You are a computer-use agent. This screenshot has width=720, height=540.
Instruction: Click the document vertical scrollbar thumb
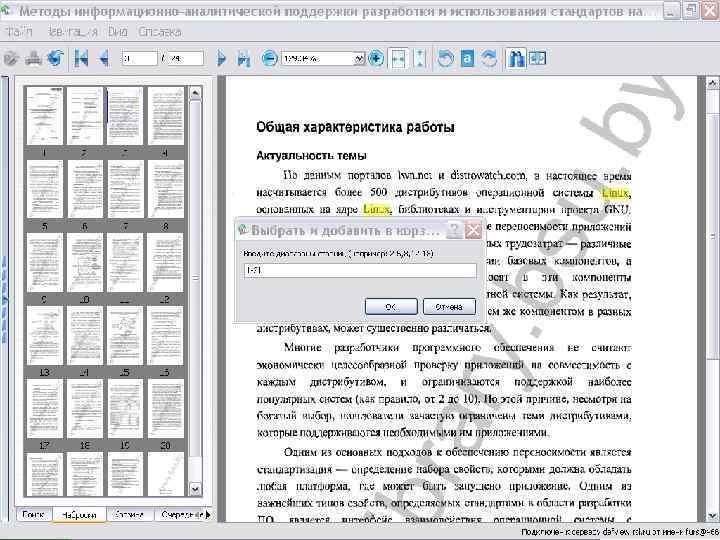click(712, 236)
